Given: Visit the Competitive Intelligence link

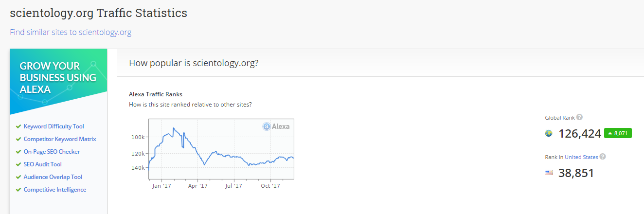Looking at the screenshot, I should point(55,190).
